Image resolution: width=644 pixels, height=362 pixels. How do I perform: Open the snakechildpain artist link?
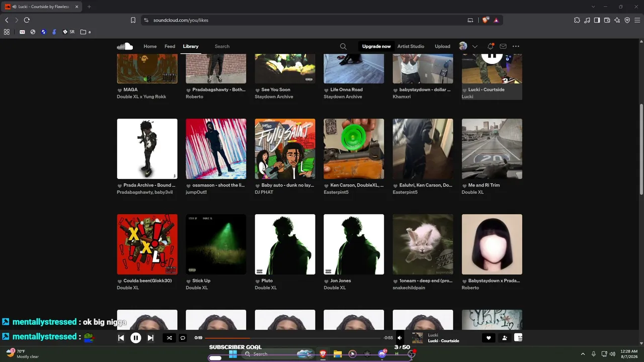(x=409, y=288)
